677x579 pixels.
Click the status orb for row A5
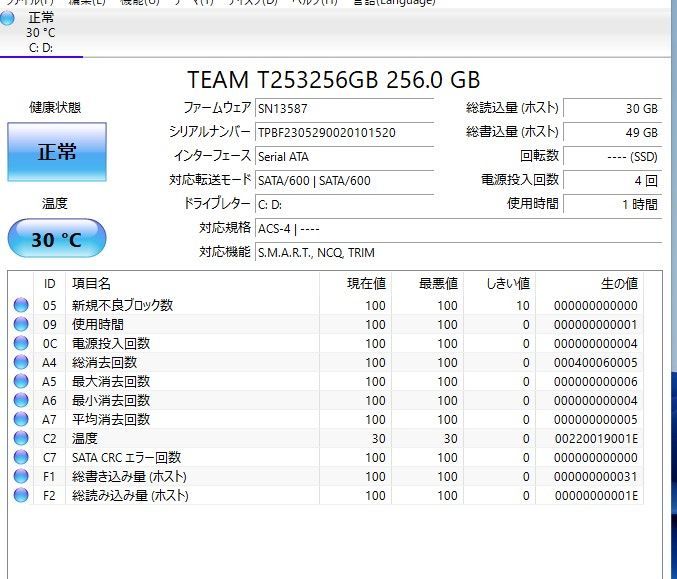tap(21, 381)
